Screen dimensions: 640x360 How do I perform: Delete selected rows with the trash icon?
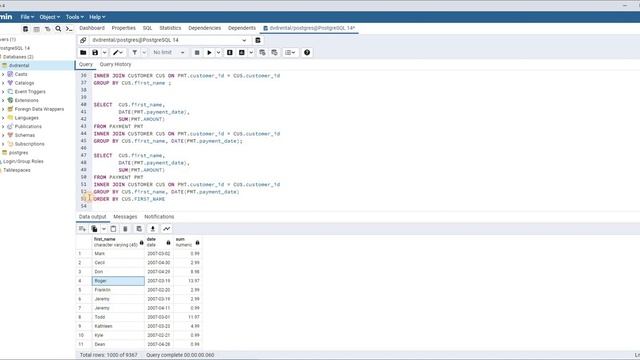pyautogui.click(x=125, y=229)
